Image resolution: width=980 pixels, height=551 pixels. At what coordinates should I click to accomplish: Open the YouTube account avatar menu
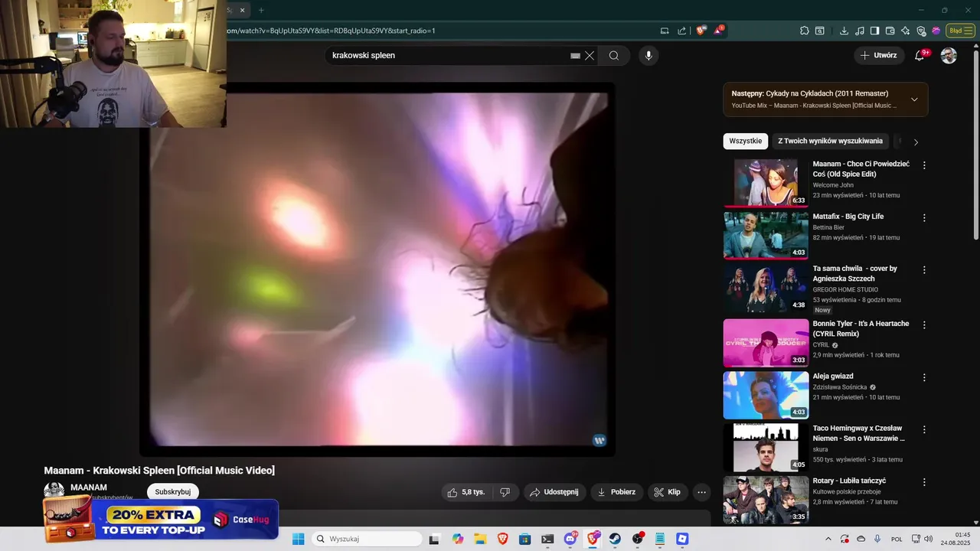(949, 55)
